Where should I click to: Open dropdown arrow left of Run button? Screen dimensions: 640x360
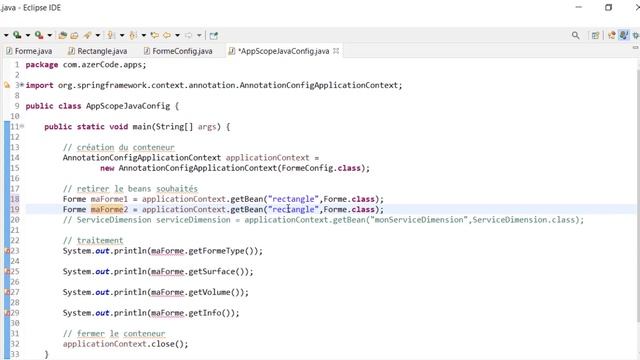[6, 36]
